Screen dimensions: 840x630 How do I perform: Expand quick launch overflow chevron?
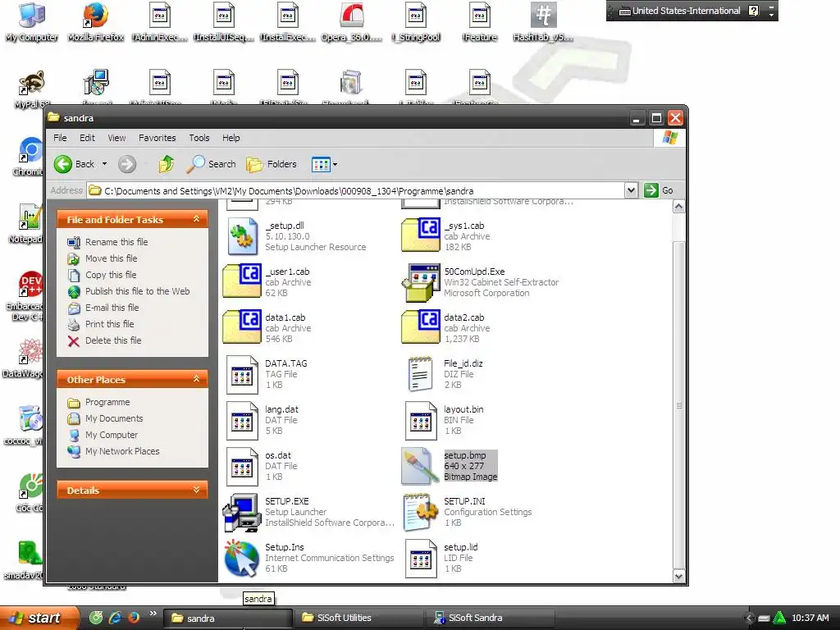pos(153,614)
